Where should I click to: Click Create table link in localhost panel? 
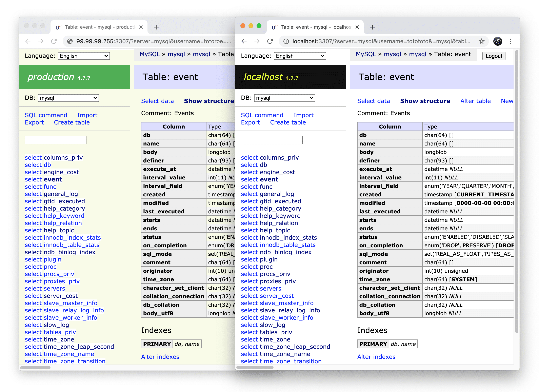click(287, 122)
